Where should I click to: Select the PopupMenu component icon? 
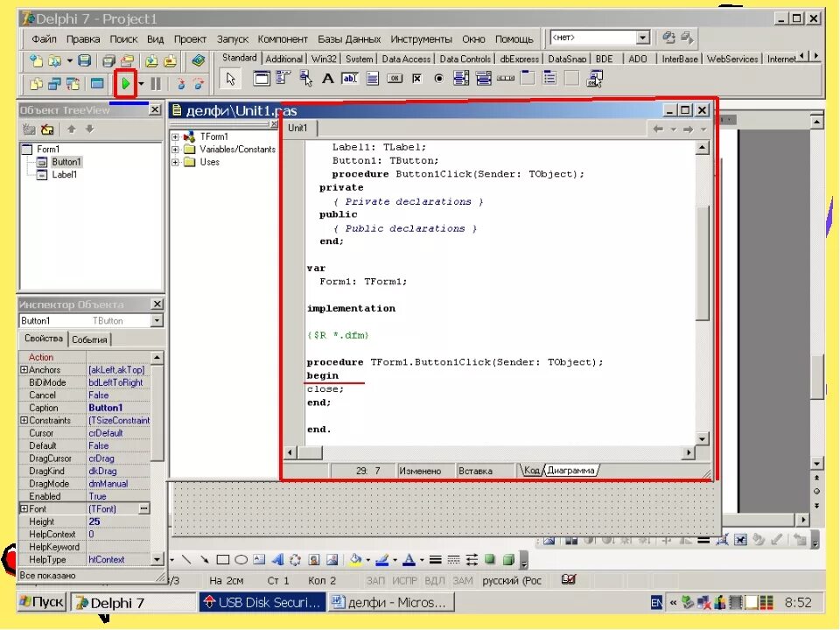point(306,79)
